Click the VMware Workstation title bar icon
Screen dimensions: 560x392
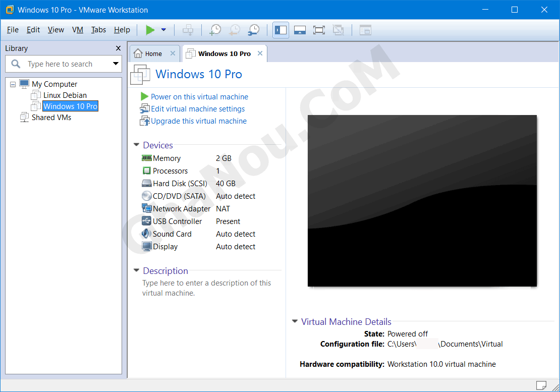tap(10, 10)
